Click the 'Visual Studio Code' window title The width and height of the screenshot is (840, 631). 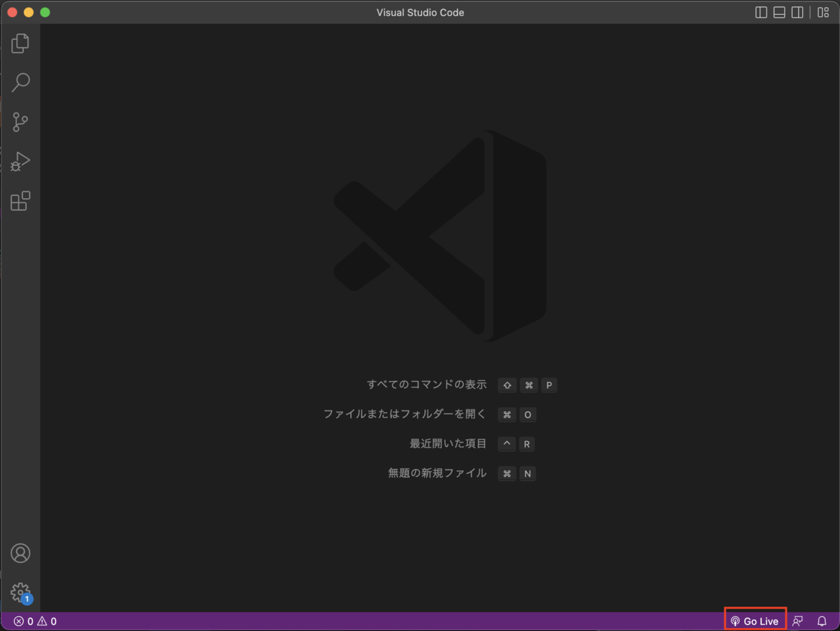point(420,13)
